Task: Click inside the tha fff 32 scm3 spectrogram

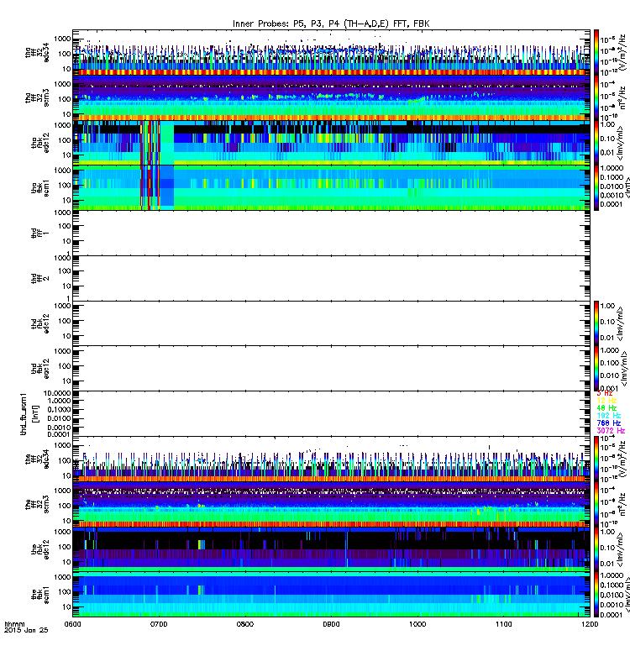Action: tap(331, 97)
